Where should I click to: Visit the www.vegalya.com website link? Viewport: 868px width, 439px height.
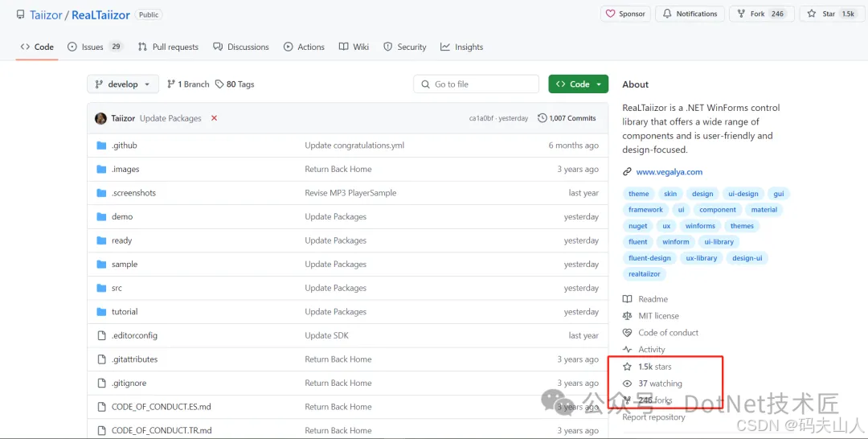pyautogui.click(x=669, y=172)
